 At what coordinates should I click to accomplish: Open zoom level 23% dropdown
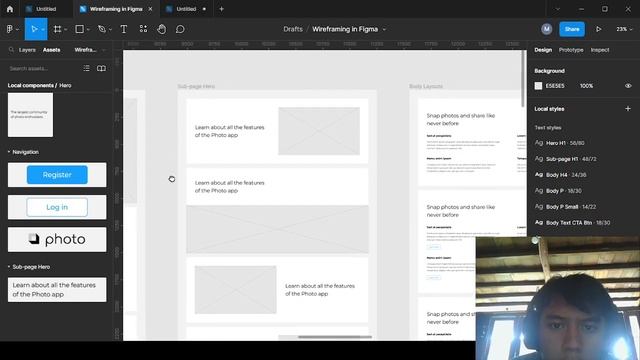[624, 29]
